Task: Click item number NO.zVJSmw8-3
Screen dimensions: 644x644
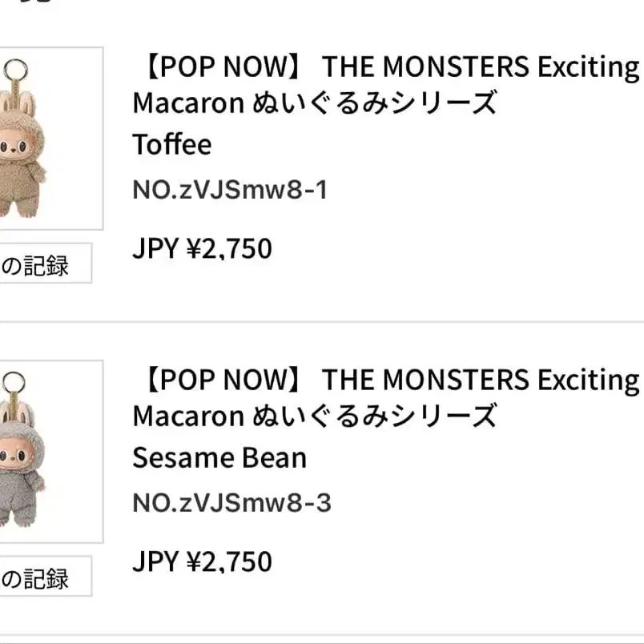Action: pyautogui.click(x=231, y=503)
